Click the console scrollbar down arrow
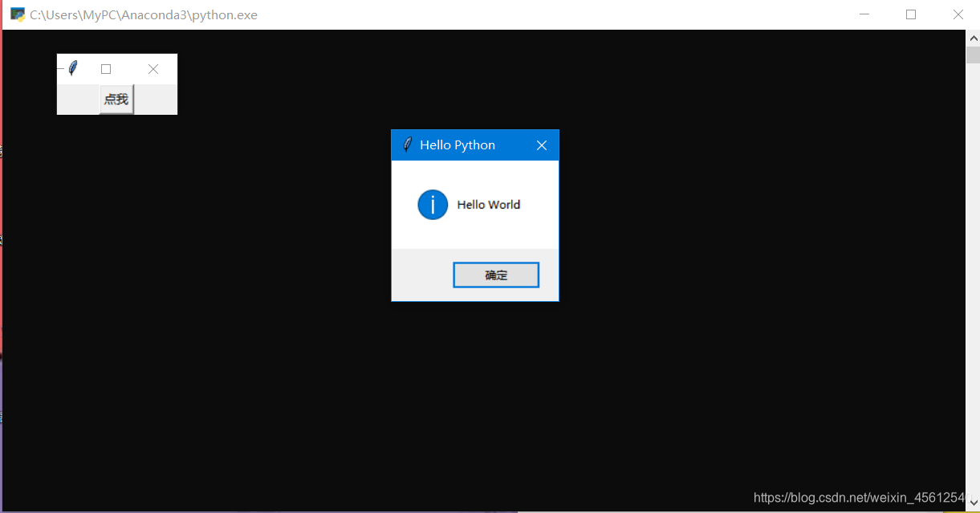 [x=973, y=503]
